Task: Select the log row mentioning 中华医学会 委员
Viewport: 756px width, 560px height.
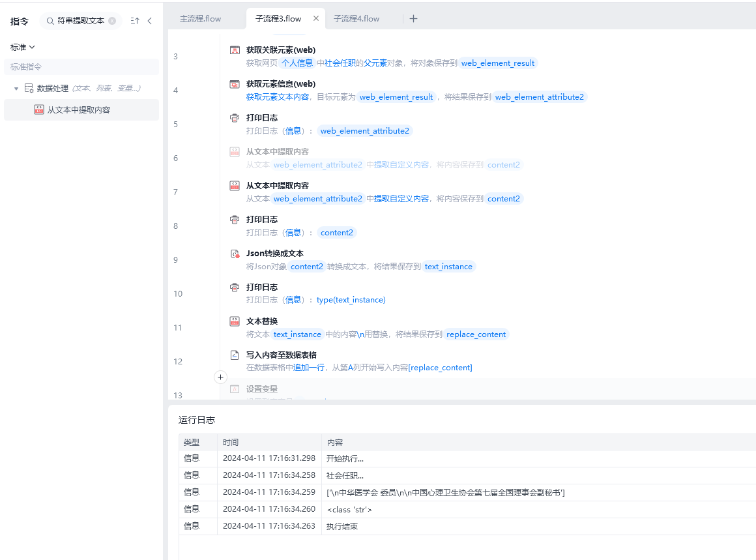Action: pos(467,492)
